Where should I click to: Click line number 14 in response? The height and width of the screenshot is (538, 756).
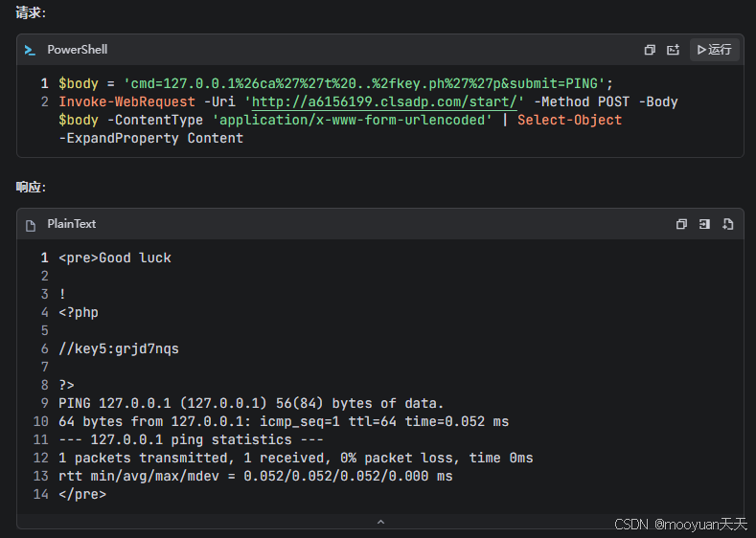(41, 494)
